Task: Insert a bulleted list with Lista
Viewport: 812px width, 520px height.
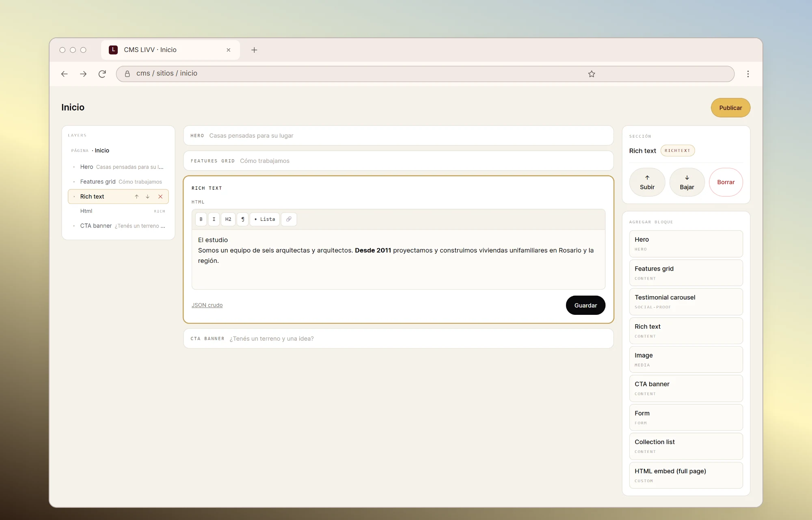Action: (x=265, y=219)
